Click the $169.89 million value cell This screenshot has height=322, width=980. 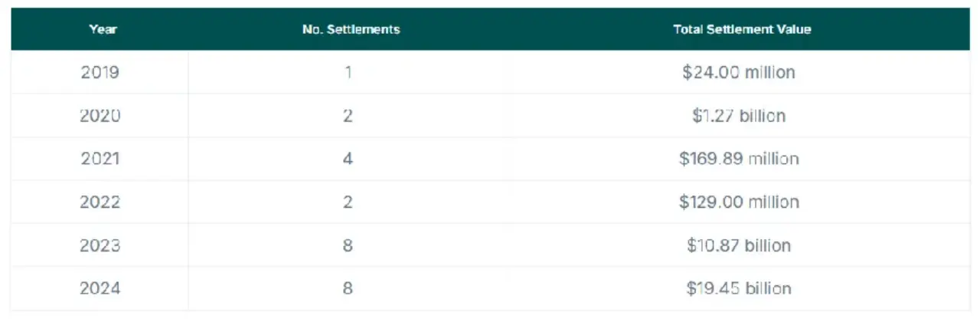pos(739,159)
